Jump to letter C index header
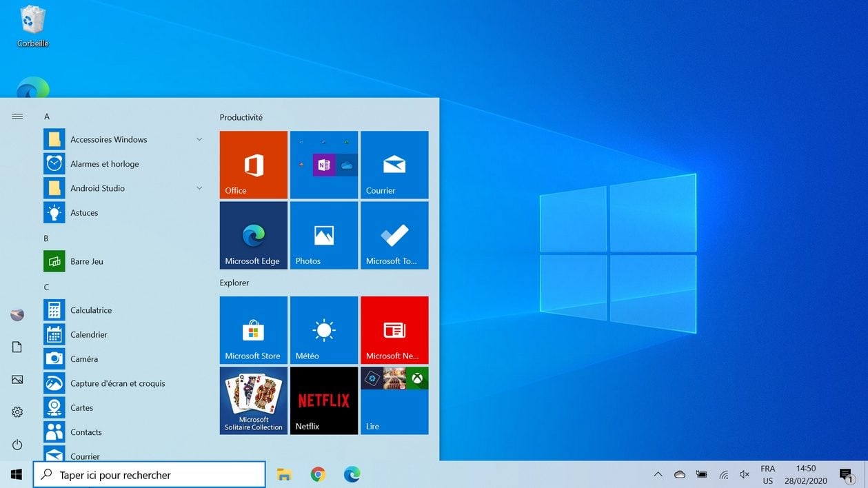The height and width of the screenshot is (488, 868). click(x=46, y=287)
